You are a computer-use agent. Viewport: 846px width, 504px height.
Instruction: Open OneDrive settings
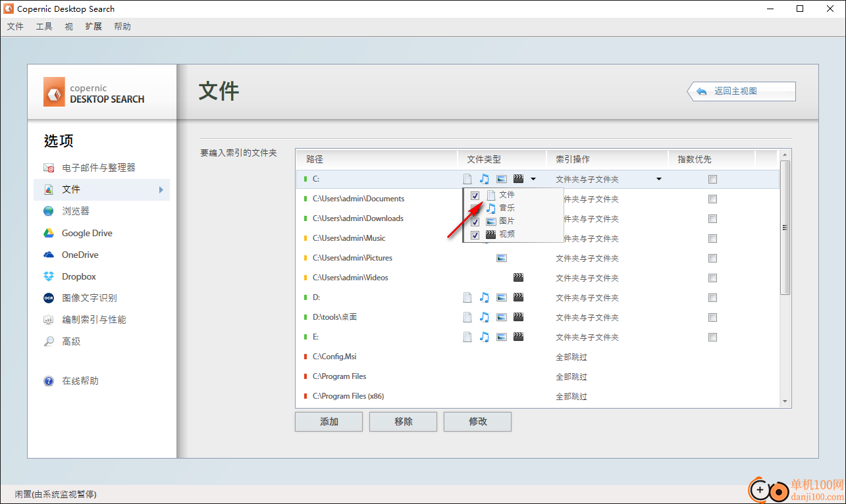(80, 255)
